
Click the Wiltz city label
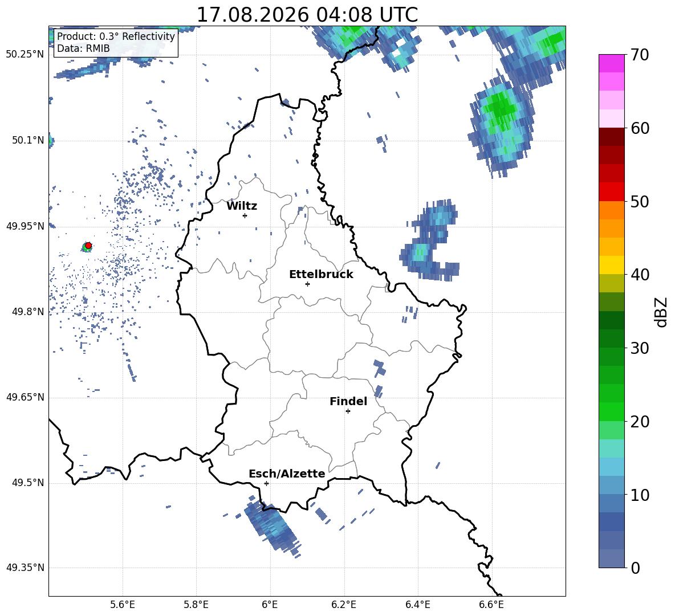242,206
